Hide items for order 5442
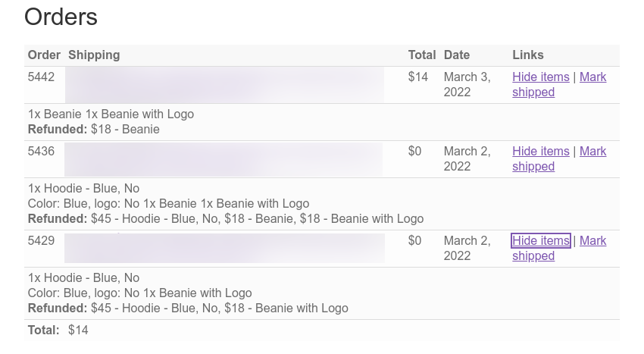Screen dimensions: 644x354 (540, 77)
